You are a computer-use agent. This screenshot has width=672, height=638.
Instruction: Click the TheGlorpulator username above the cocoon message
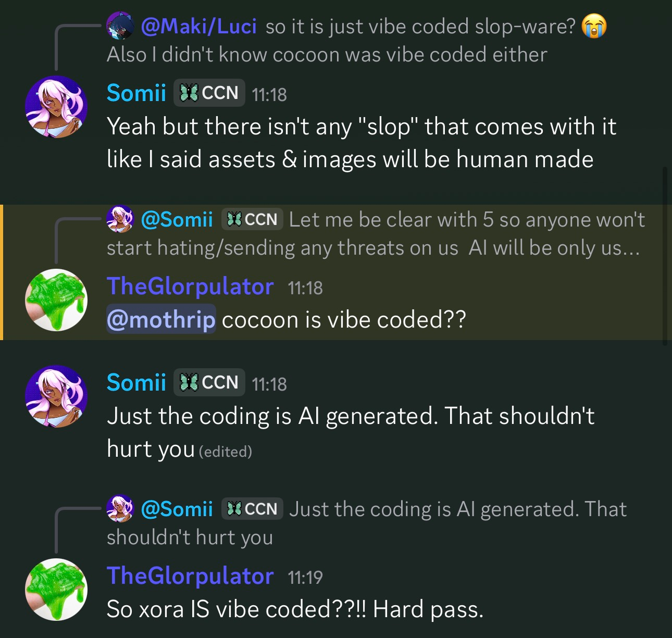click(190, 286)
